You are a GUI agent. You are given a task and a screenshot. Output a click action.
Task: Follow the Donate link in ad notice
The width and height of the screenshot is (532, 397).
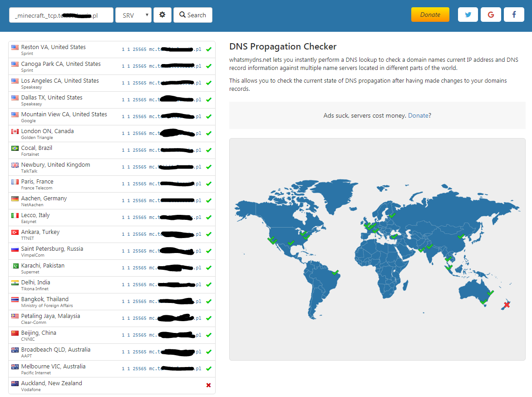[x=418, y=115]
